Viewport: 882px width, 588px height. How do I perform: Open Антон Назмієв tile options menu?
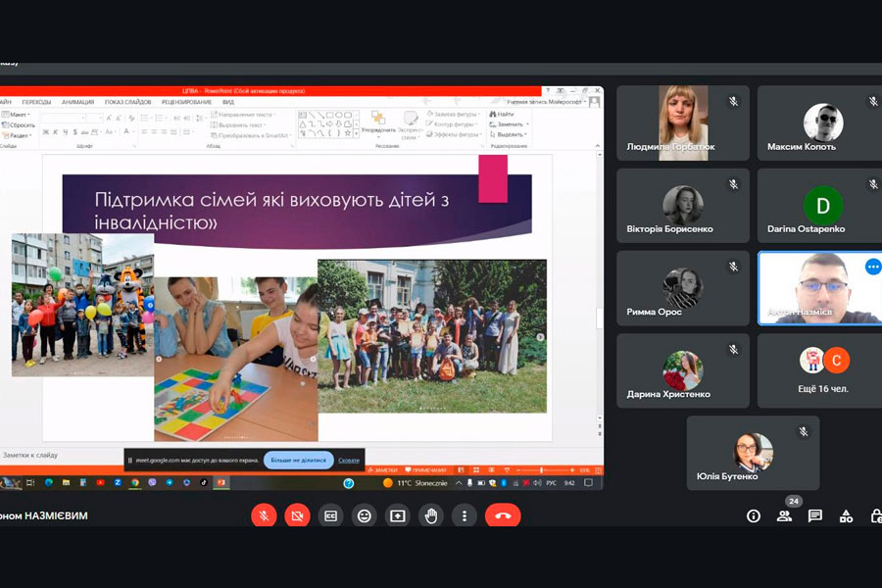872,267
